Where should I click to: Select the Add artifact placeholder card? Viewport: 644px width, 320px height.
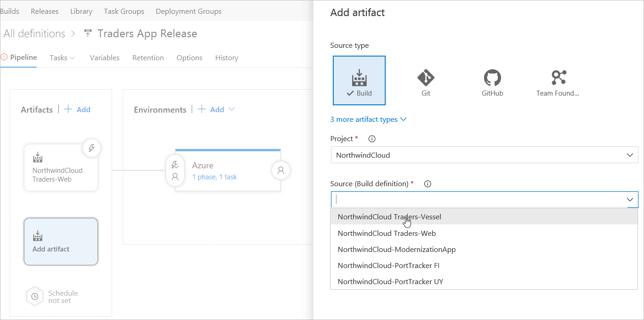pyautogui.click(x=61, y=242)
